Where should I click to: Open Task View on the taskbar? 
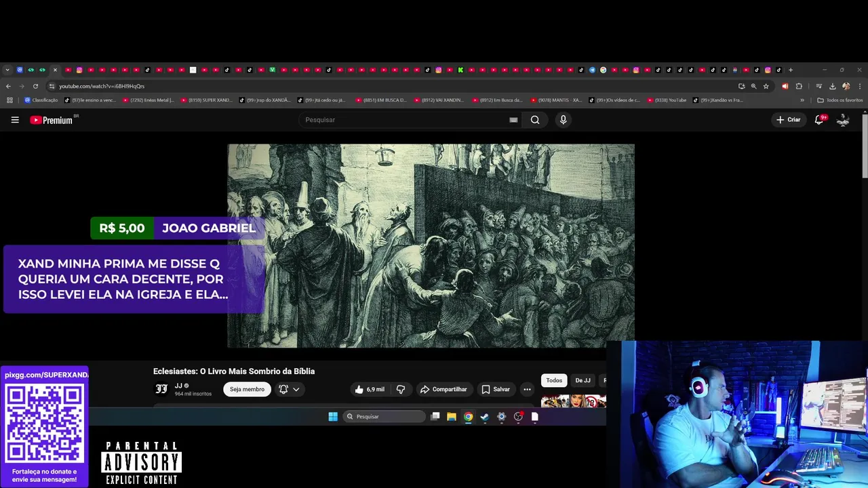pyautogui.click(x=435, y=417)
